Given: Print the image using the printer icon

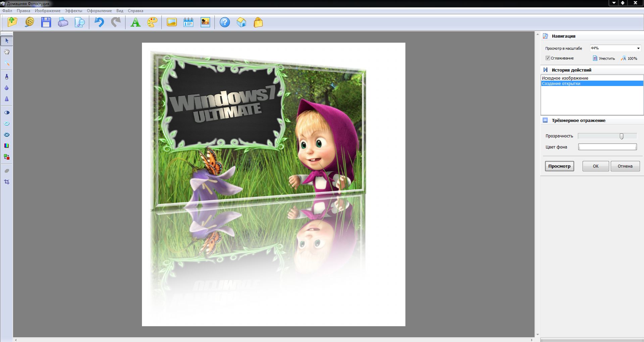Looking at the screenshot, I should [63, 23].
